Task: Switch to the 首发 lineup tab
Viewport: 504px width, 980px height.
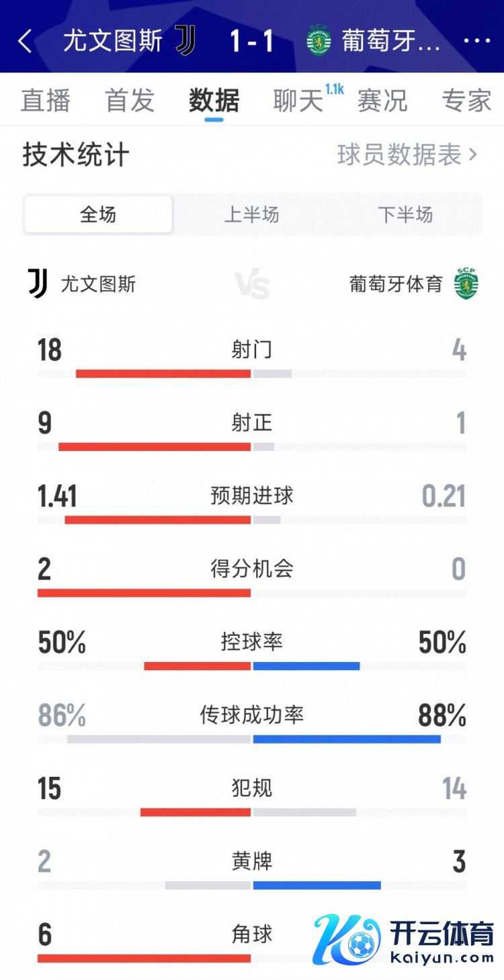Action: [130, 101]
